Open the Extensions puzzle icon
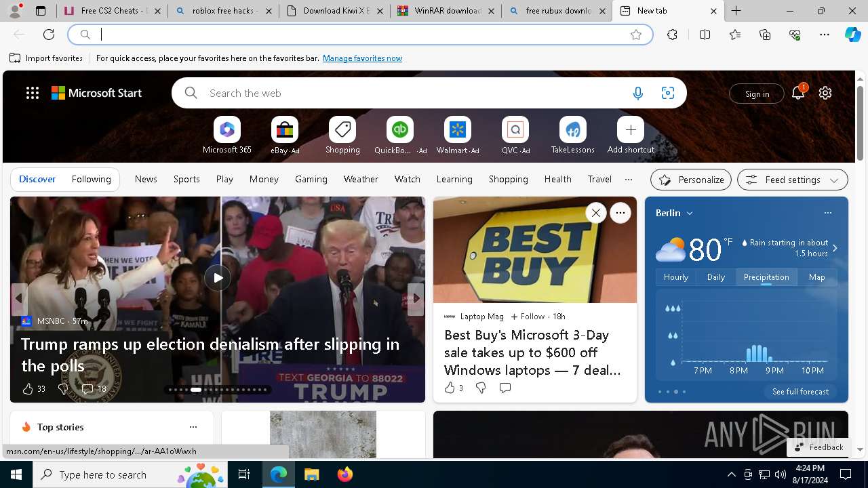This screenshot has height=488, width=868. tap(672, 35)
